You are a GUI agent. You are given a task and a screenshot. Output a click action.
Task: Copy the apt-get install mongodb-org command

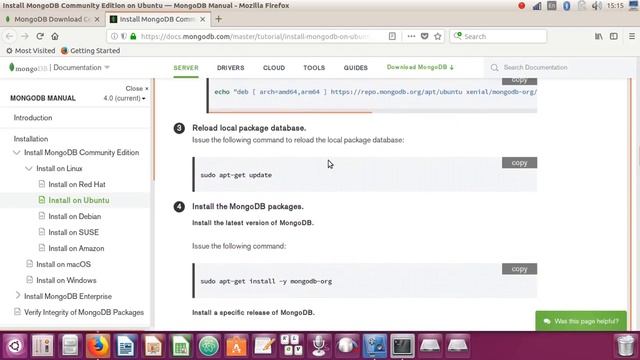(519, 269)
